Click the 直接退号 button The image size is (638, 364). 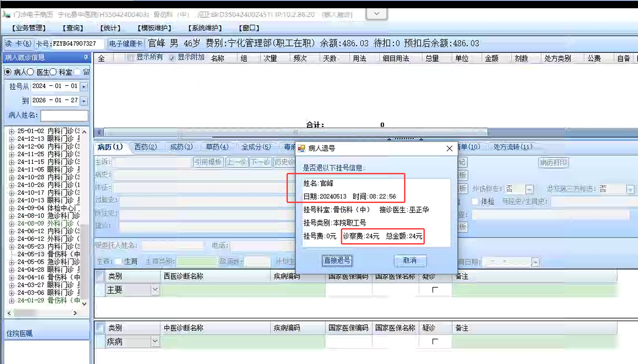[x=337, y=260]
